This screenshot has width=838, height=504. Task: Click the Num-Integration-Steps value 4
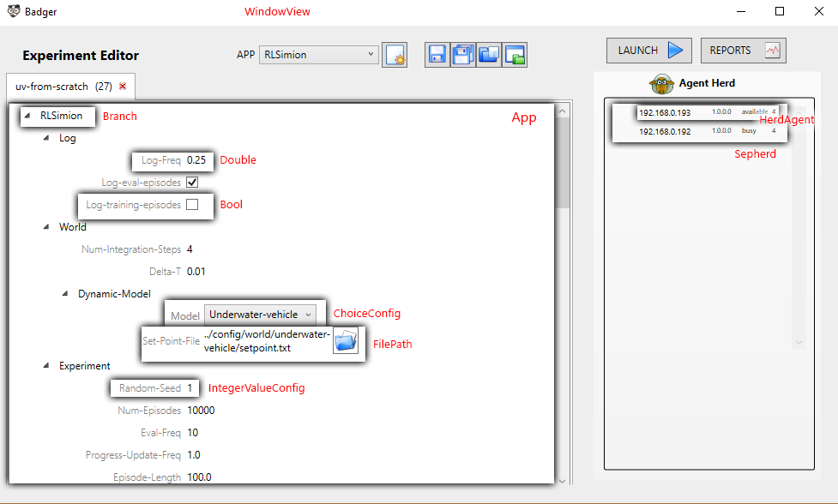click(x=190, y=249)
